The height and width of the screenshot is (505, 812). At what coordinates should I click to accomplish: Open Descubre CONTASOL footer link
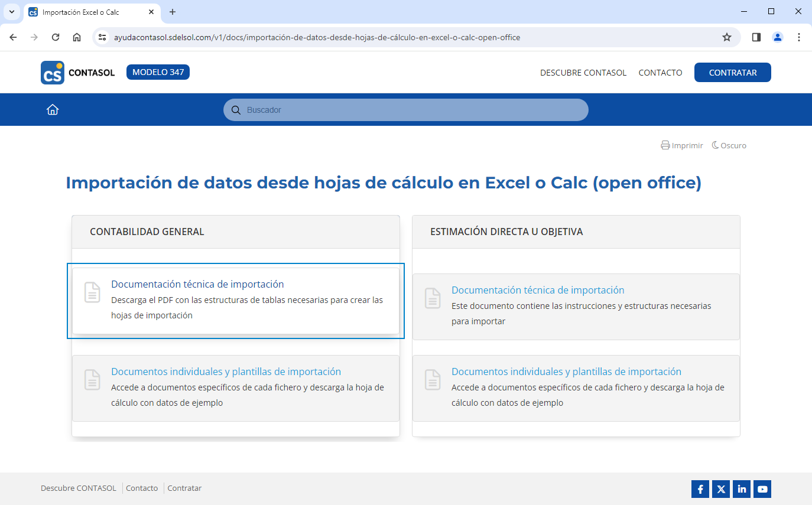(79, 488)
